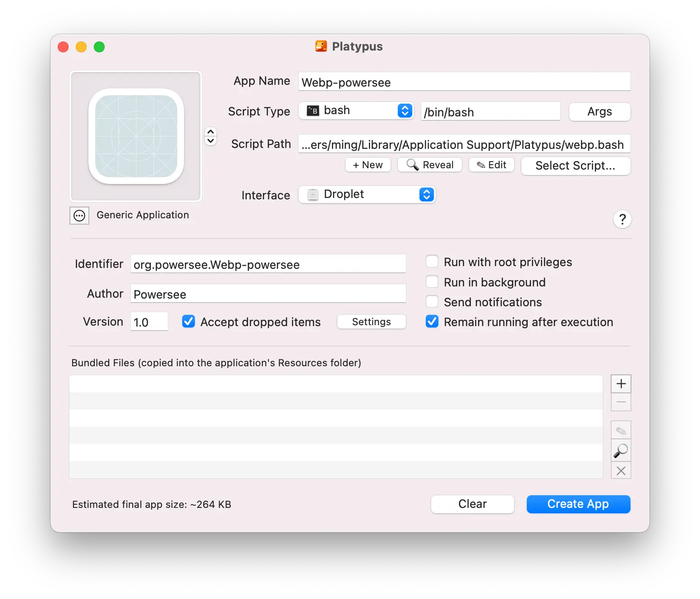Click into the App Name text field

tap(464, 82)
